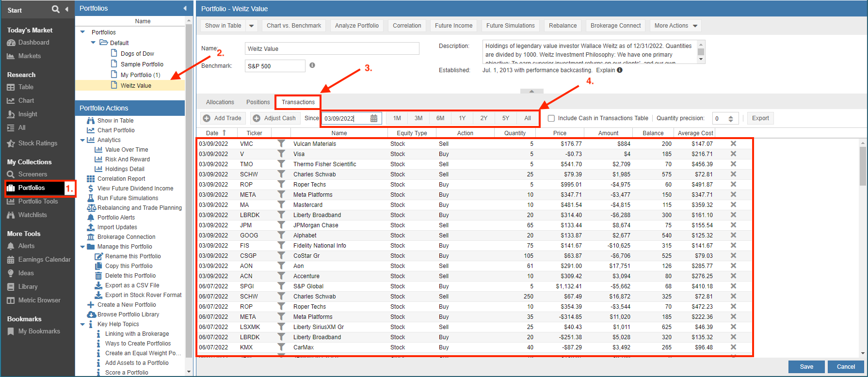Open Metric Browser in the sidebar
The width and height of the screenshot is (868, 377).
[x=39, y=300]
